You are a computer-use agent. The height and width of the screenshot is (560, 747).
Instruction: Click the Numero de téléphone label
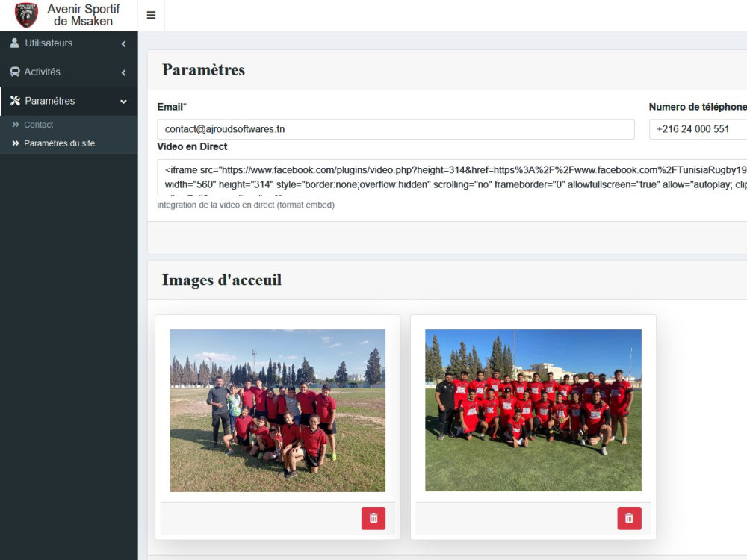(x=698, y=107)
